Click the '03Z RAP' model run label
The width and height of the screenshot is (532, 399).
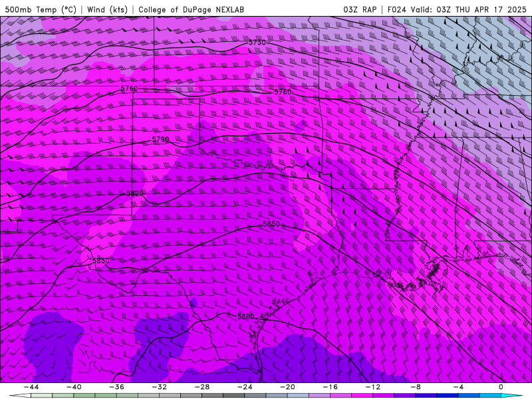tap(360, 9)
